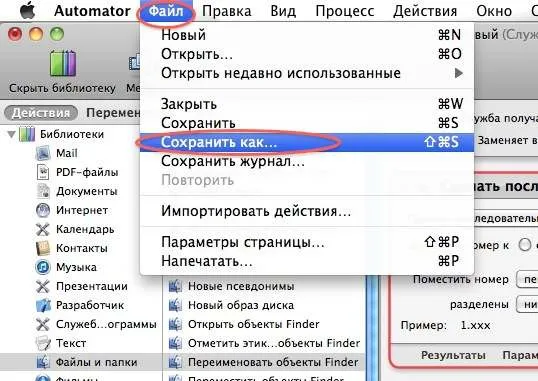This screenshot has width=538, height=381.
Task: Choose Закрыть menu entry
Action: point(307,104)
